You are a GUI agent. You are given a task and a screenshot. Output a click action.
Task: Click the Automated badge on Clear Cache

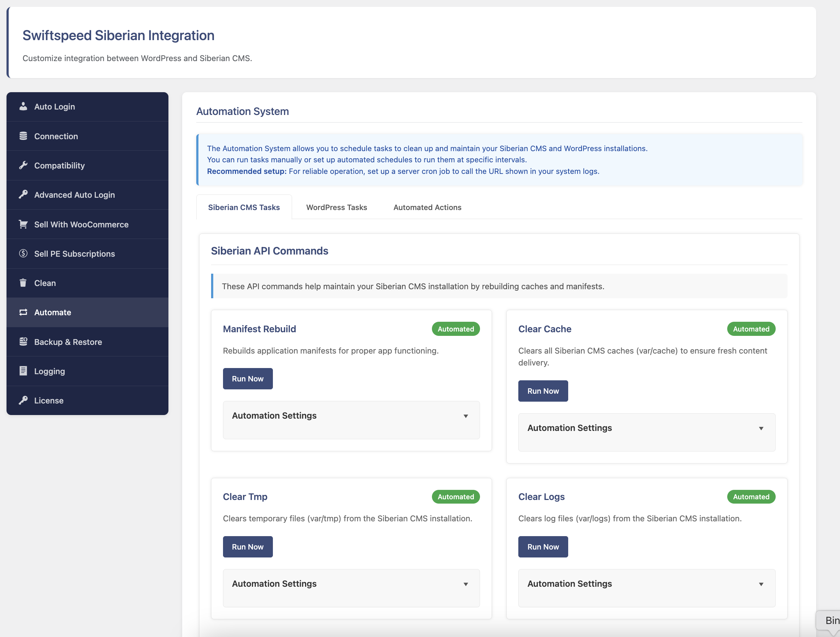(x=751, y=329)
